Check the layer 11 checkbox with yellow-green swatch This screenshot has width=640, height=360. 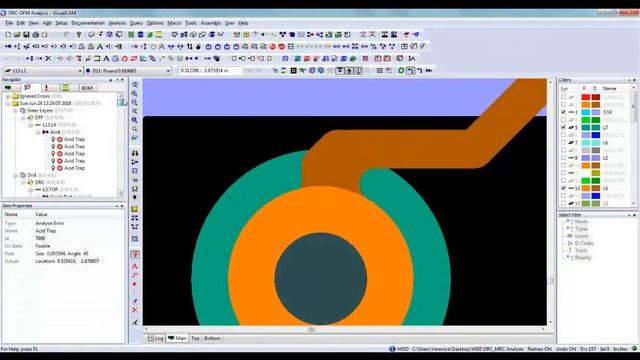pos(563,173)
